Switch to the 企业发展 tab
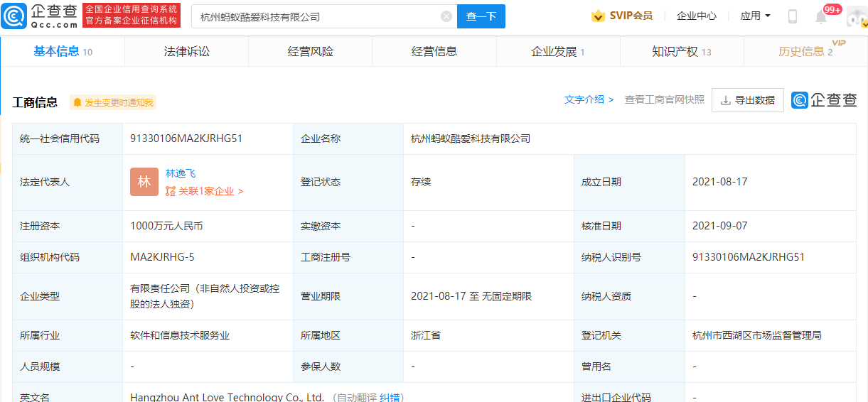Viewport: 868px width, 402px height. (558, 51)
